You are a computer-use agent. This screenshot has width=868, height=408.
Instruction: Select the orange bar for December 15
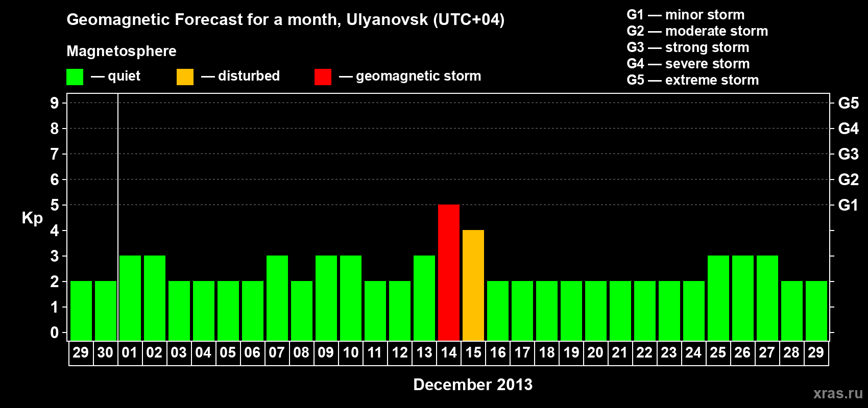473,285
